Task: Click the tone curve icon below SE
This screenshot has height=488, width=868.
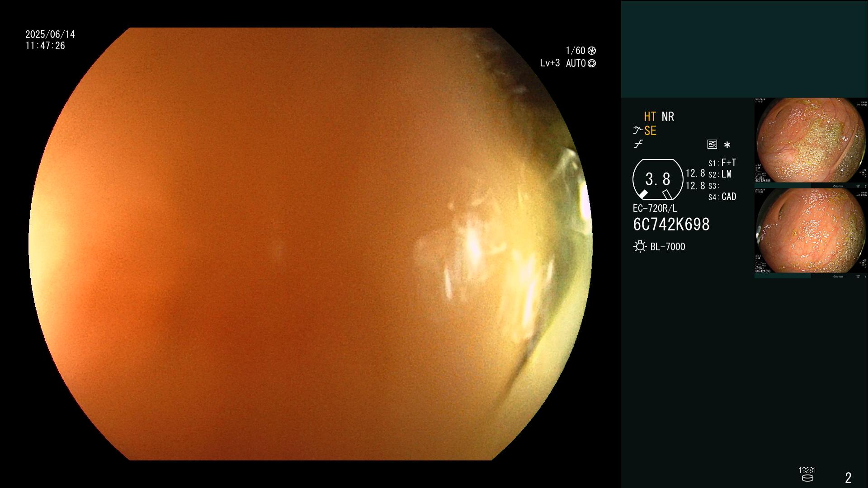Action: coord(638,144)
